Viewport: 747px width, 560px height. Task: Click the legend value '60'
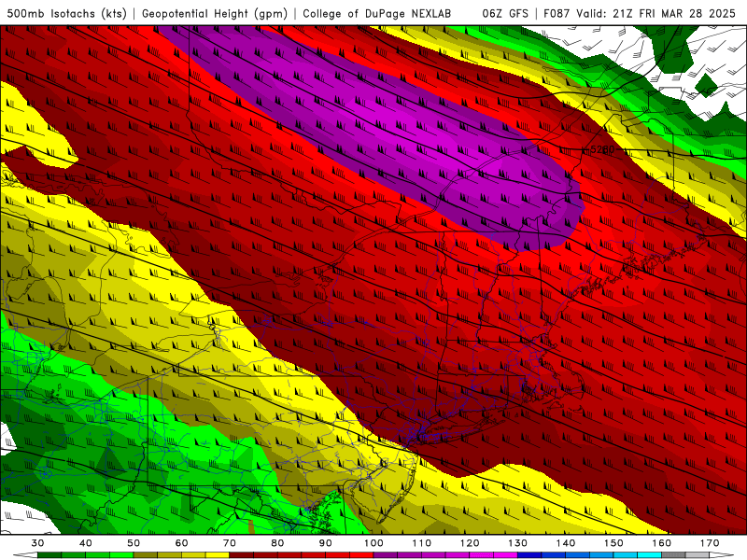pyautogui.click(x=181, y=543)
